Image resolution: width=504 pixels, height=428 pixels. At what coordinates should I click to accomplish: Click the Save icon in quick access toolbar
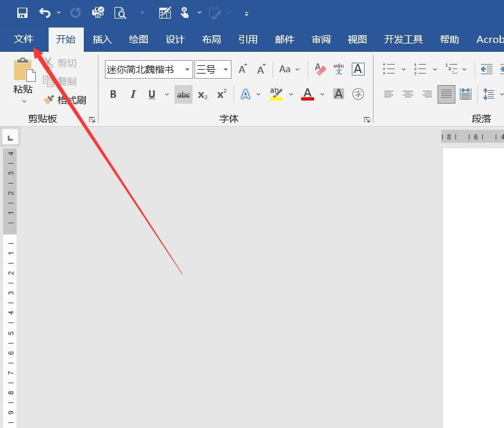(22, 13)
